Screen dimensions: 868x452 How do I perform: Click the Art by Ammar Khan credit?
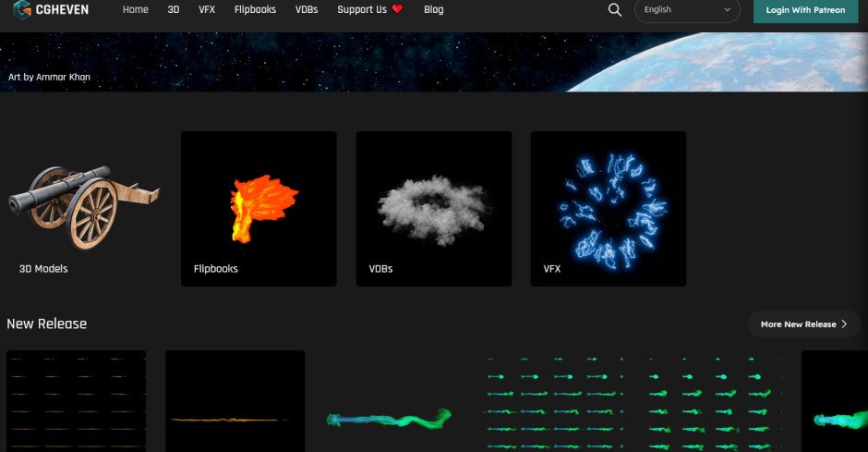click(x=49, y=77)
